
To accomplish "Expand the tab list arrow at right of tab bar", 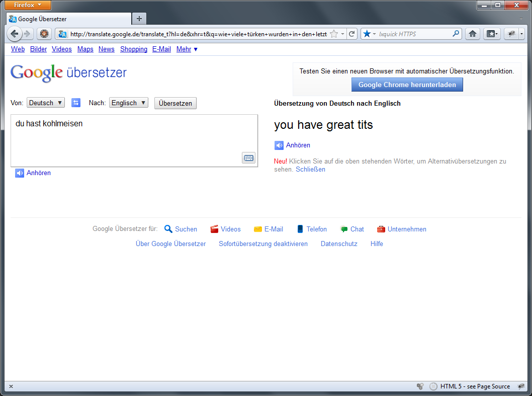I will click(521, 19).
